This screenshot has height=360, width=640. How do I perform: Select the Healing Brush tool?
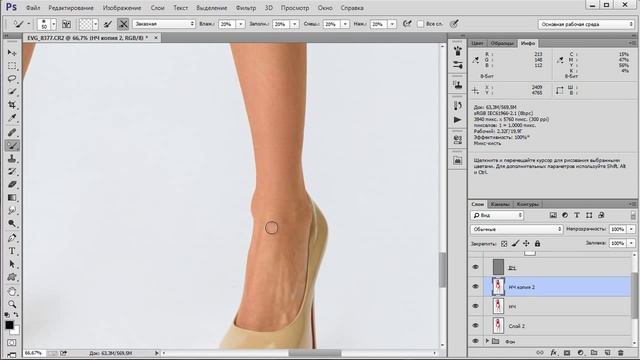12,132
